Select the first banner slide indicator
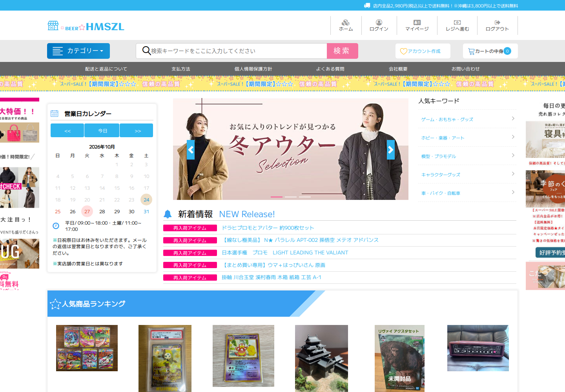Viewport: 565px width, 392px height. (277, 197)
